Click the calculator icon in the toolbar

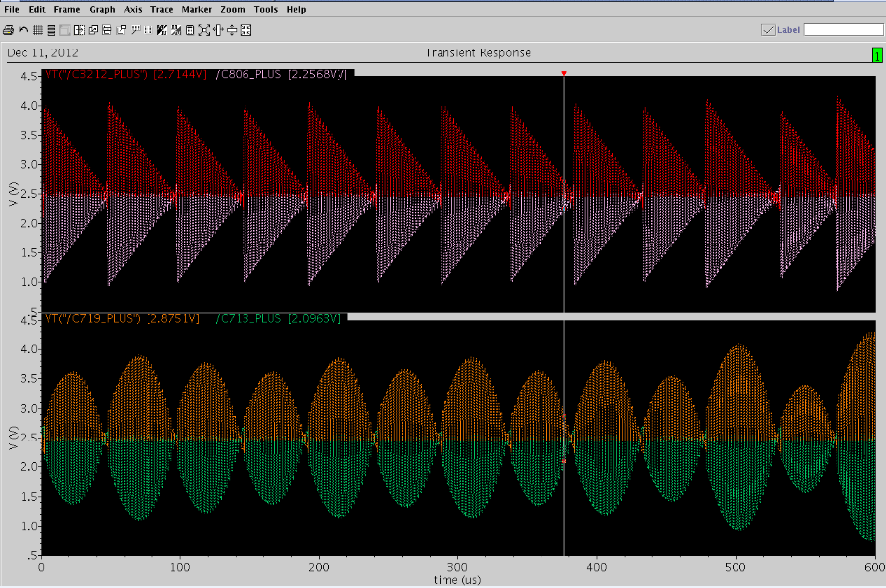pos(189,30)
